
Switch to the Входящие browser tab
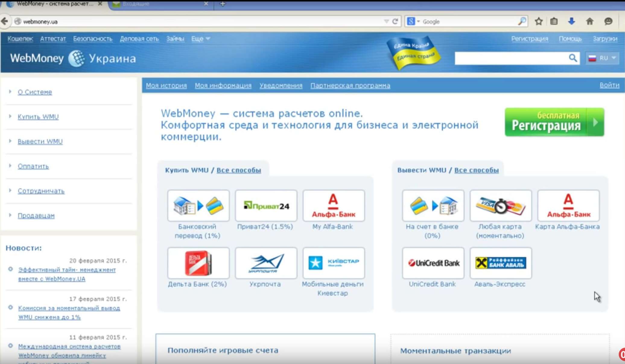[136, 4]
